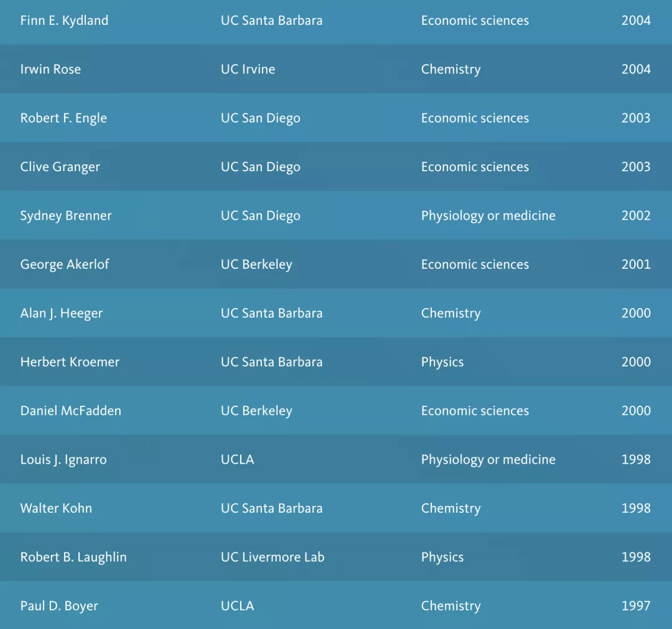672x629 pixels.
Task: Select UC Berkeley in George Akerlof's row
Action: tap(256, 264)
